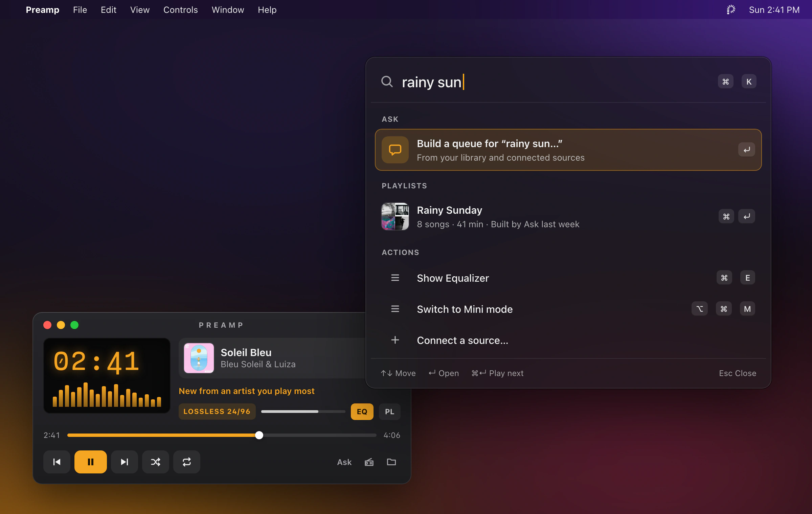
Task: Click the spinner status icon in menu bar
Action: tap(731, 10)
